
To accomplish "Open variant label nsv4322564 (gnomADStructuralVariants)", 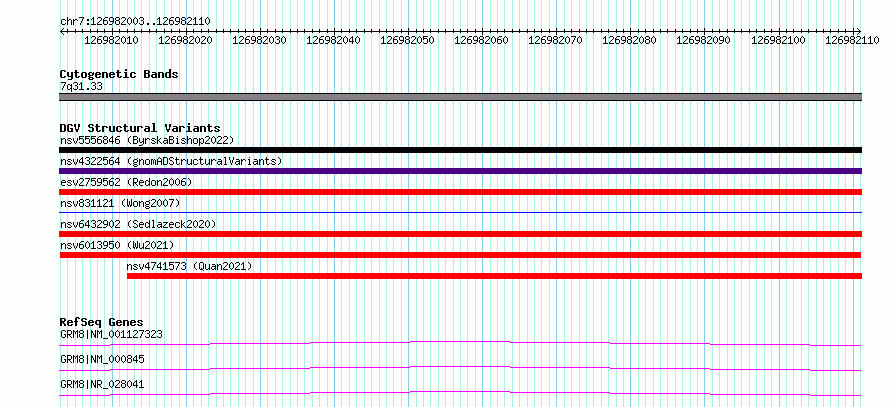I will 171,161.
